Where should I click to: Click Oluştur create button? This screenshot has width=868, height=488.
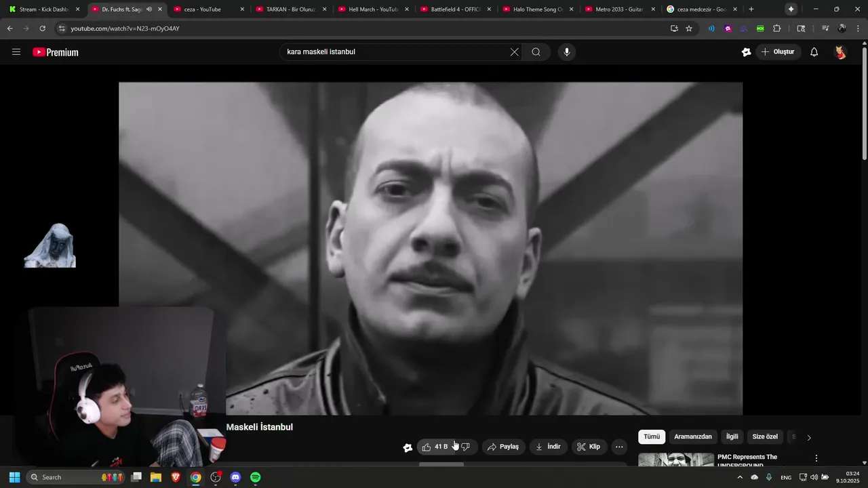pyautogui.click(x=778, y=52)
